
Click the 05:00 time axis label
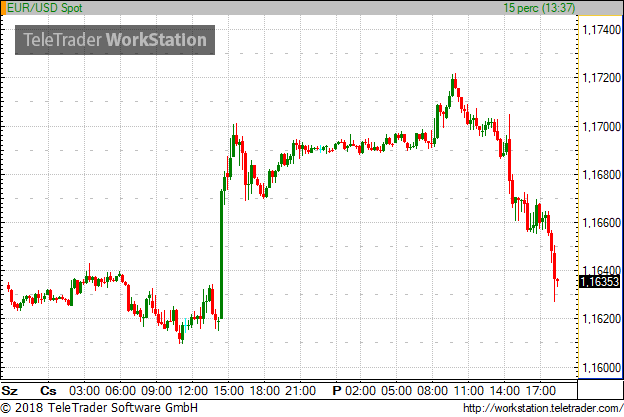pyautogui.click(x=396, y=391)
